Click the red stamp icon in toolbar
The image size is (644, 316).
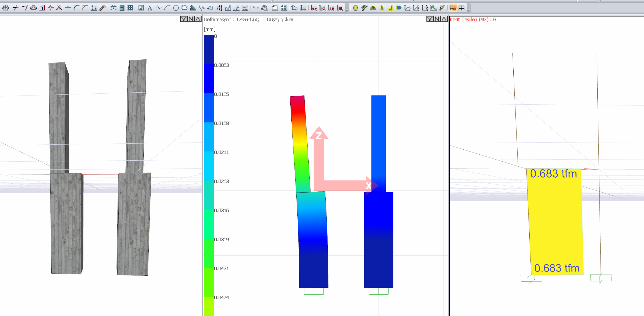pos(33,8)
